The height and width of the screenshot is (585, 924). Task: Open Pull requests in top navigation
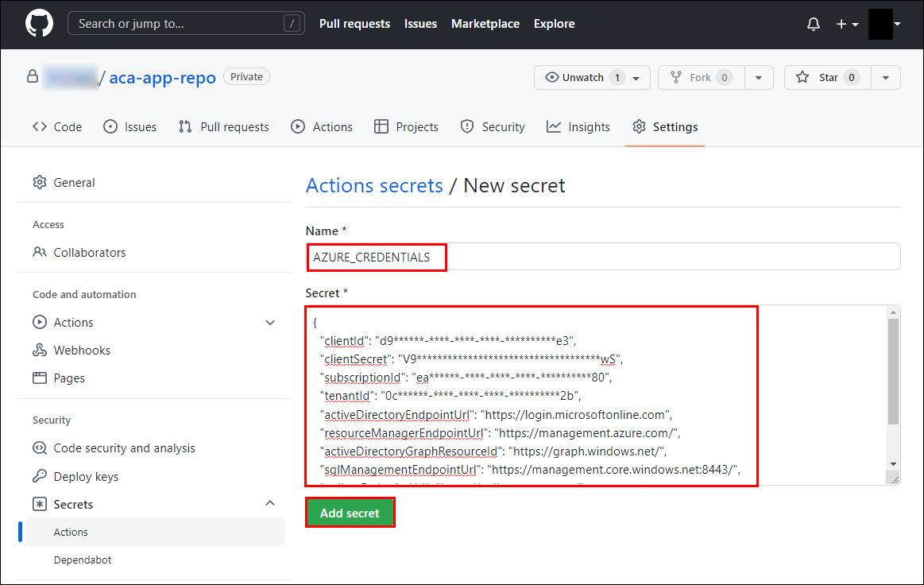[x=355, y=24]
